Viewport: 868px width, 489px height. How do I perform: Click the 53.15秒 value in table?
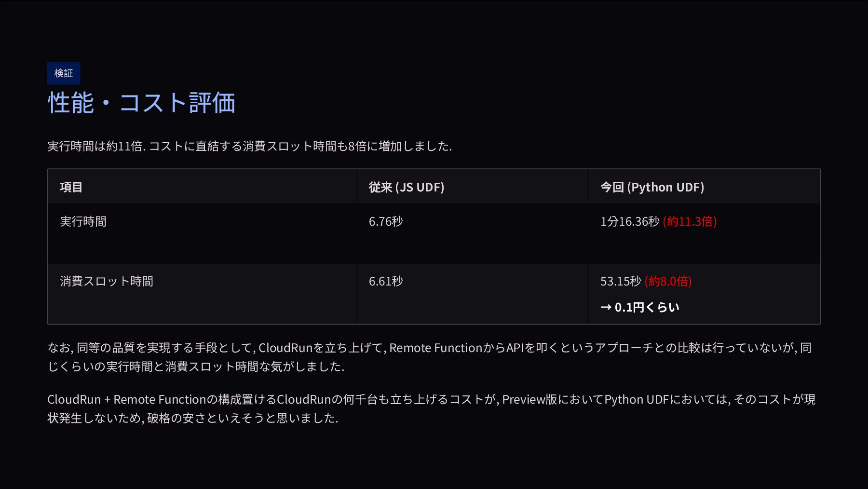pyautogui.click(x=620, y=281)
